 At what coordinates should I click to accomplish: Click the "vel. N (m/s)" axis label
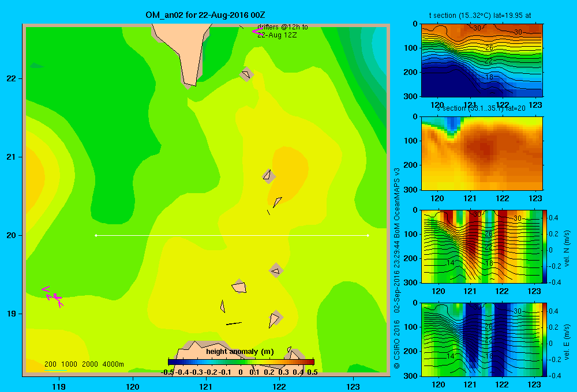click(x=567, y=248)
